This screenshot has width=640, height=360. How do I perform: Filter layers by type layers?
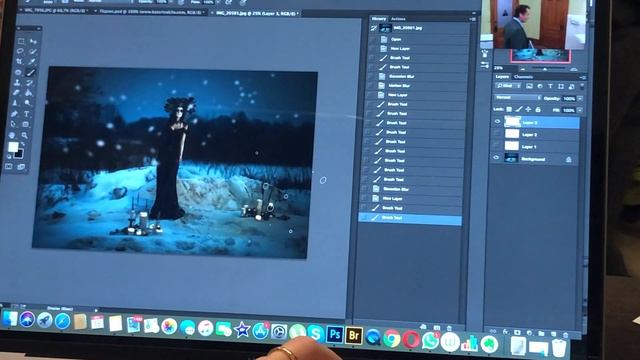550,86
